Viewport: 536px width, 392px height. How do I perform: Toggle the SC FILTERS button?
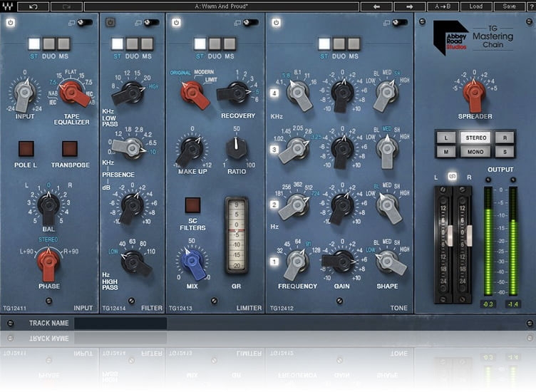tap(192, 206)
